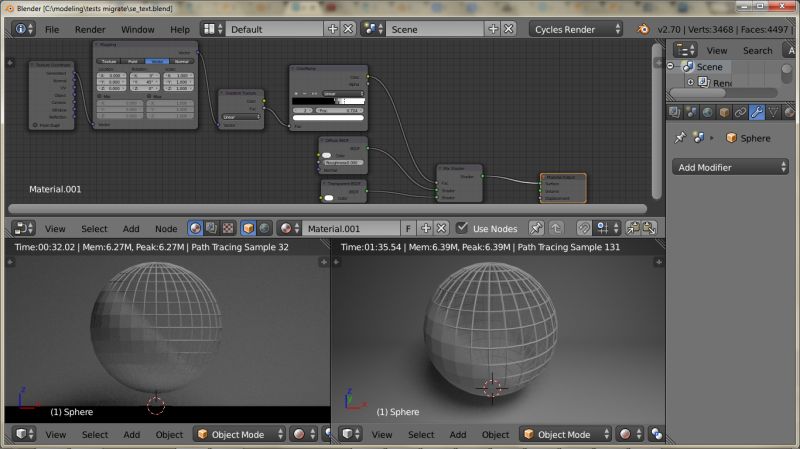
Task: Open the Outliner Search menu
Action: coord(758,51)
